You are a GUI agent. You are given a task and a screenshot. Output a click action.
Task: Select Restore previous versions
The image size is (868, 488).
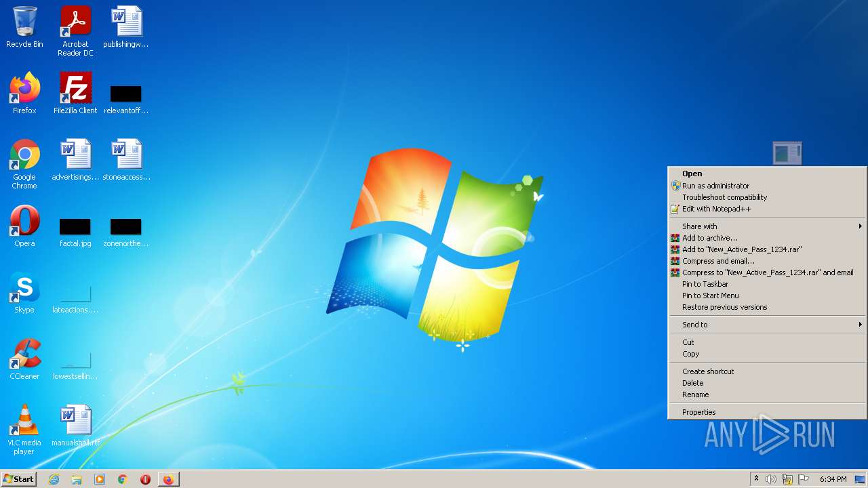[x=767, y=307]
